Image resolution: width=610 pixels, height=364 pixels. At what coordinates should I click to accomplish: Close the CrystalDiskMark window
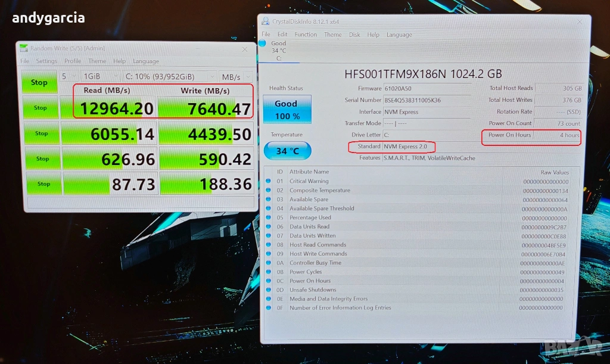[x=245, y=49]
